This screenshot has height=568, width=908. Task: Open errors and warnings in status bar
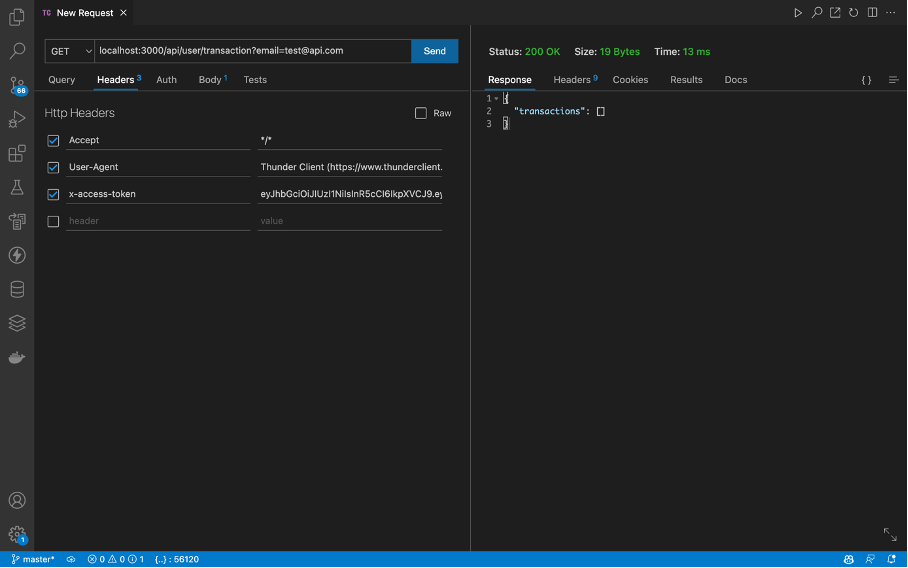tap(115, 559)
